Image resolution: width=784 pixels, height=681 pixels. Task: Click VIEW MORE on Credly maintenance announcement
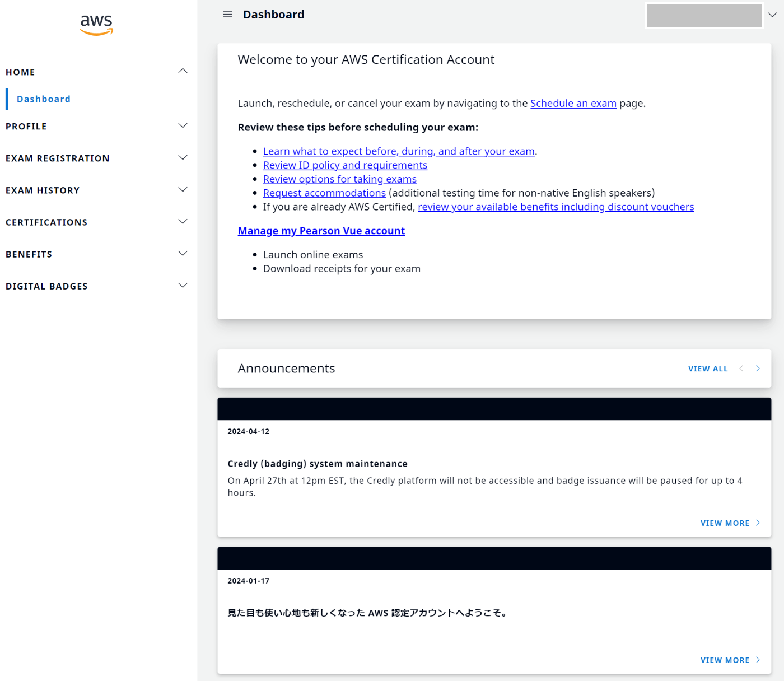725,523
